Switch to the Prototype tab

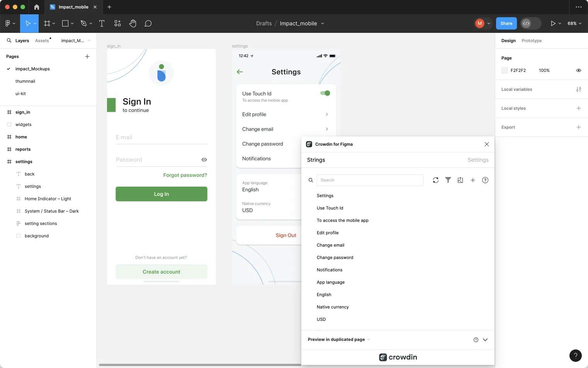(532, 41)
